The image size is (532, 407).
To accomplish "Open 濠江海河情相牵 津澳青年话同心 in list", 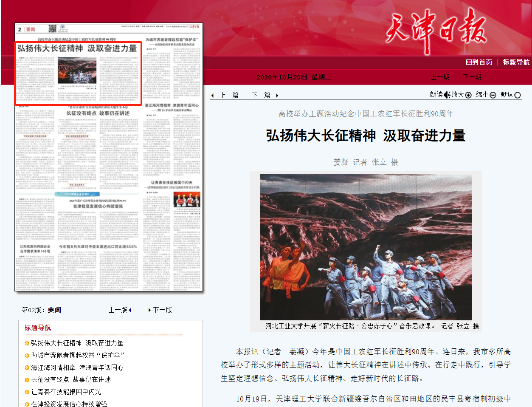I will point(77,367).
